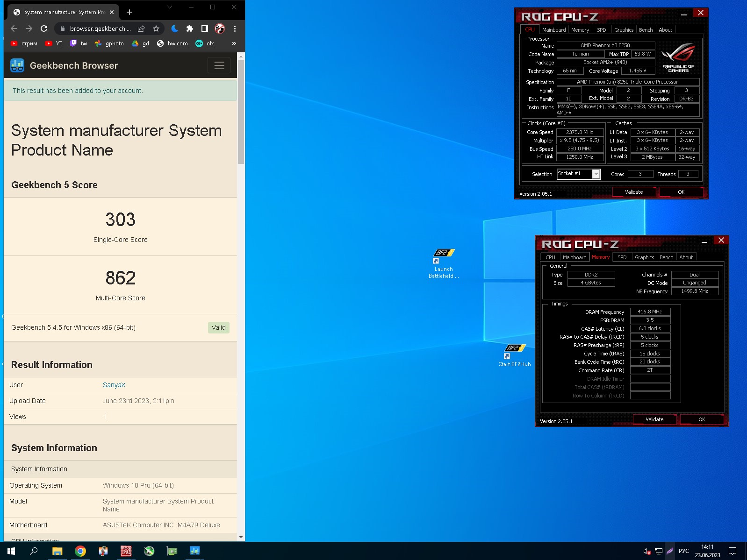Viewport: 747px width, 560px height.
Task: Open the gd Google Drive bookmark
Action: coord(140,43)
